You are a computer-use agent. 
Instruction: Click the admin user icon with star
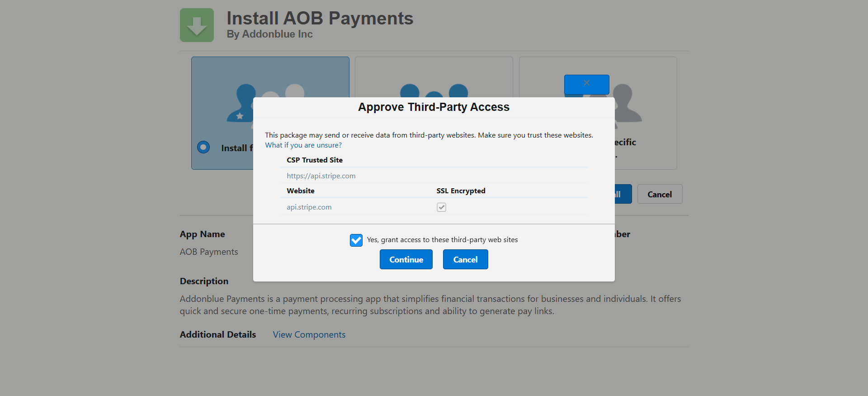[241, 103]
